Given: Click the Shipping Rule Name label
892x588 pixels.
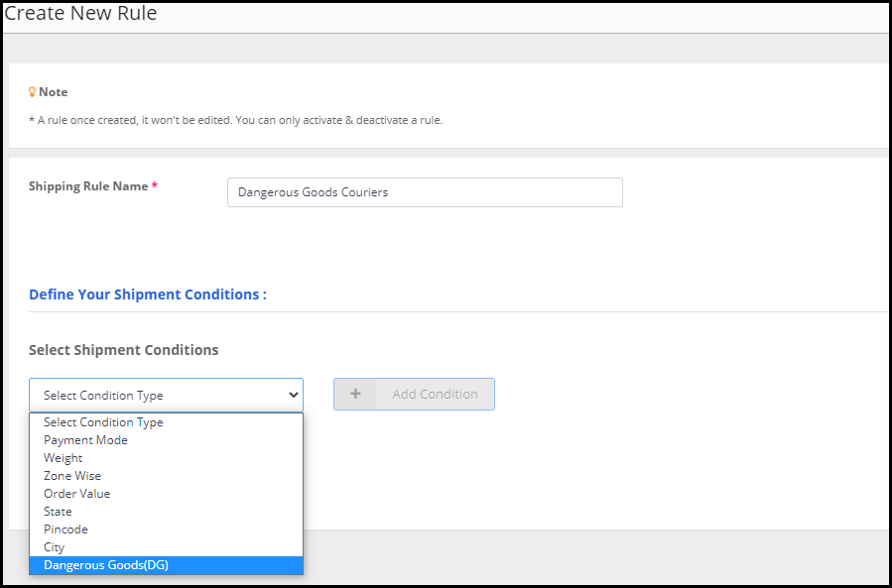Looking at the screenshot, I should coord(93,186).
